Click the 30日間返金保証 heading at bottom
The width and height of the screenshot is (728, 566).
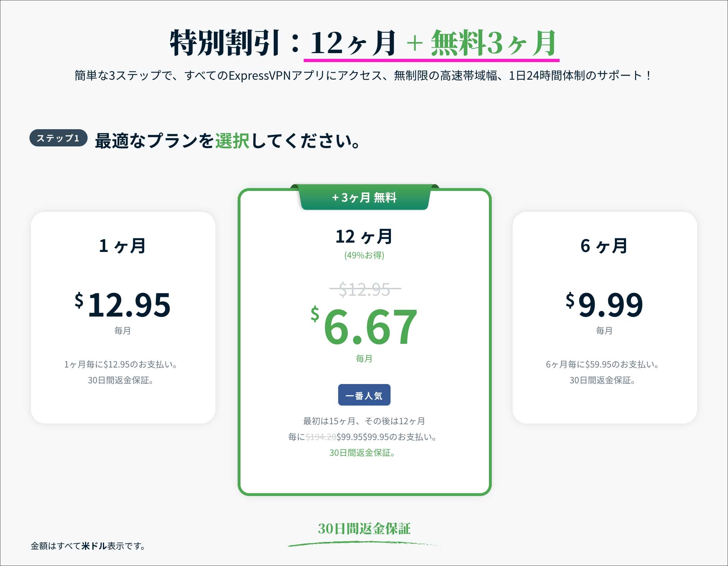(364, 529)
